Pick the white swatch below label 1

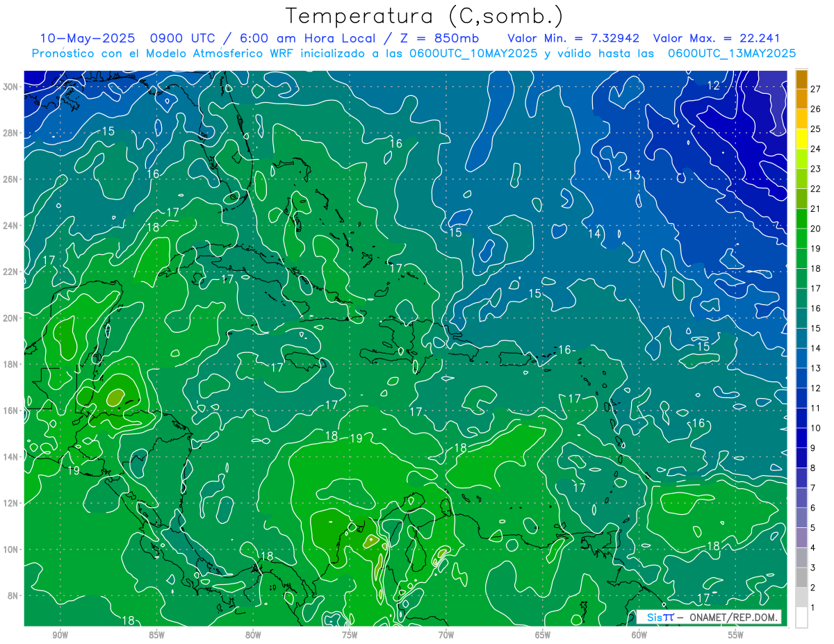tap(801, 618)
